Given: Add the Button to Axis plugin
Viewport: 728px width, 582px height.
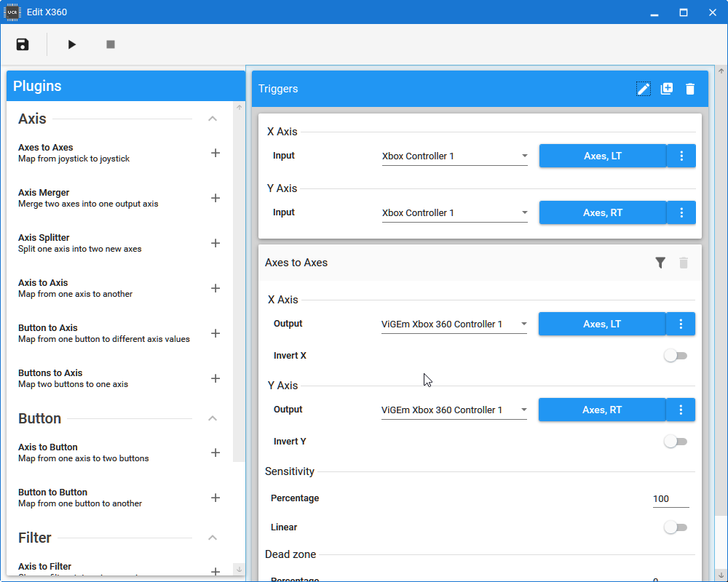Looking at the screenshot, I should pos(215,333).
